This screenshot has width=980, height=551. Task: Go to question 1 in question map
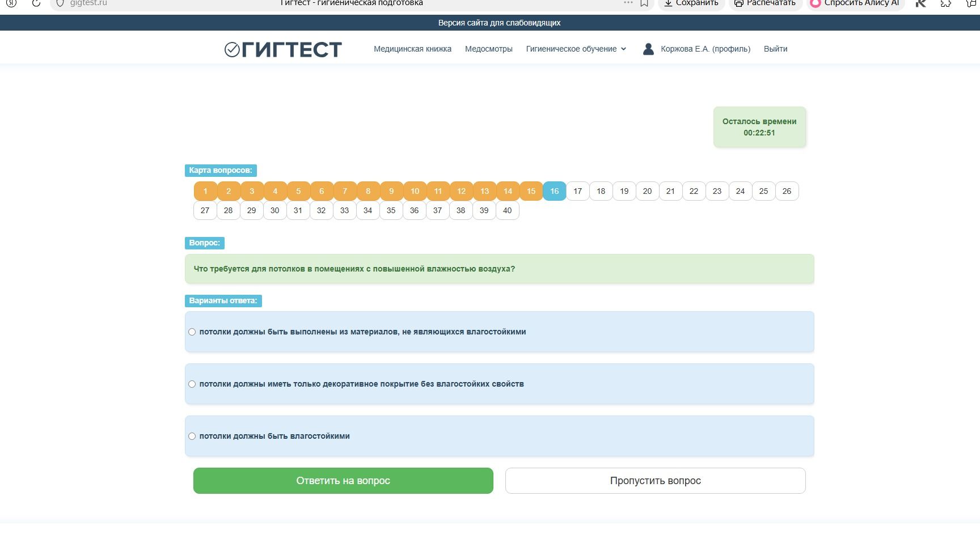205,191
